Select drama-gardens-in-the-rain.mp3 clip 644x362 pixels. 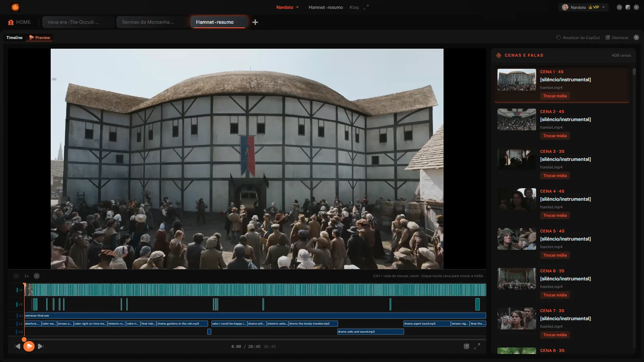coord(182,324)
